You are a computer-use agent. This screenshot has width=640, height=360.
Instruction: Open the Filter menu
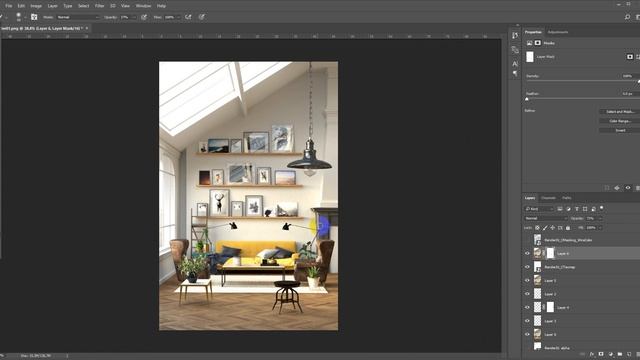(x=100, y=6)
